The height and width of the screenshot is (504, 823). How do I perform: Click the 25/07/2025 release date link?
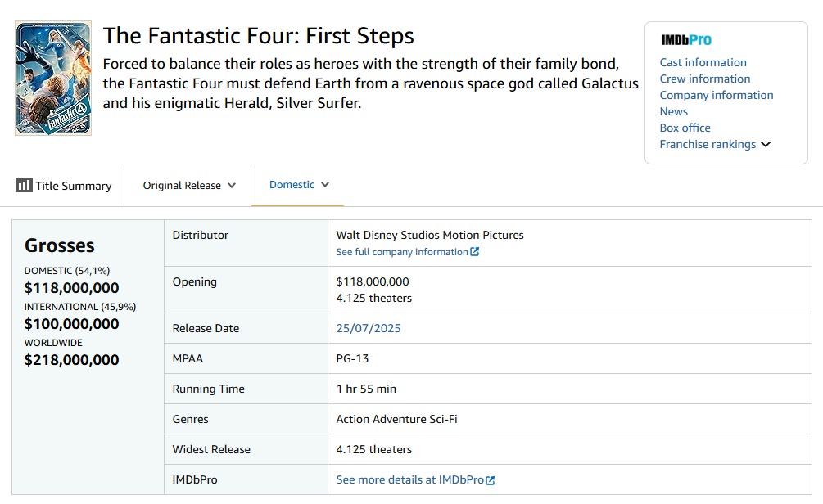[x=369, y=328]
